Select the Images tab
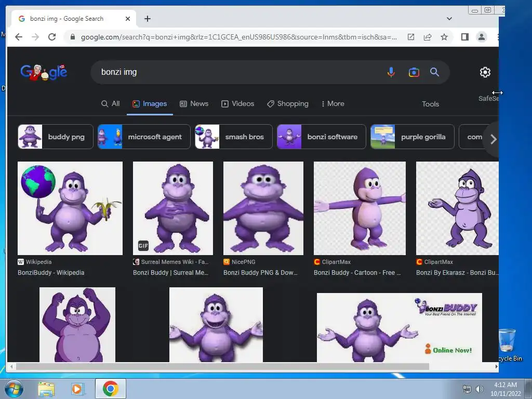532x399 pixels. 150,103
